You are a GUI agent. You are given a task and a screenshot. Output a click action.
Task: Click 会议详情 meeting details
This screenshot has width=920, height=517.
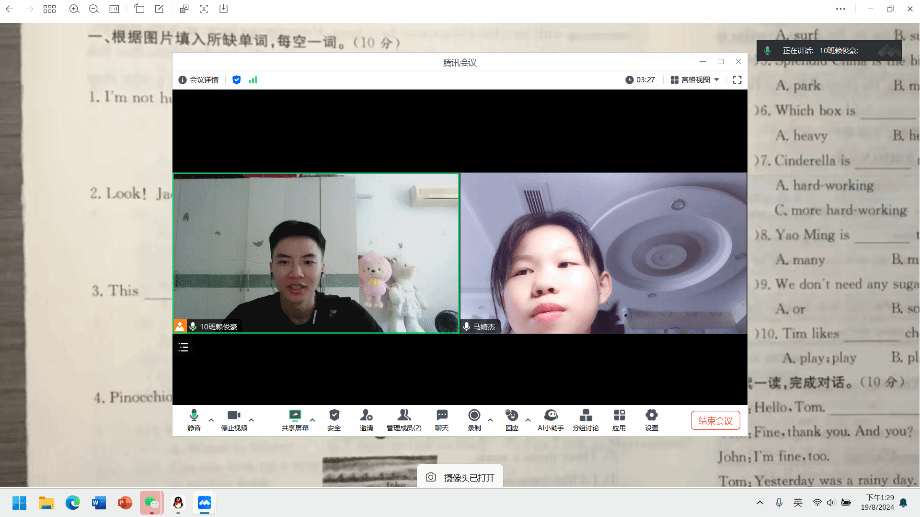click(x=198, y=79)
